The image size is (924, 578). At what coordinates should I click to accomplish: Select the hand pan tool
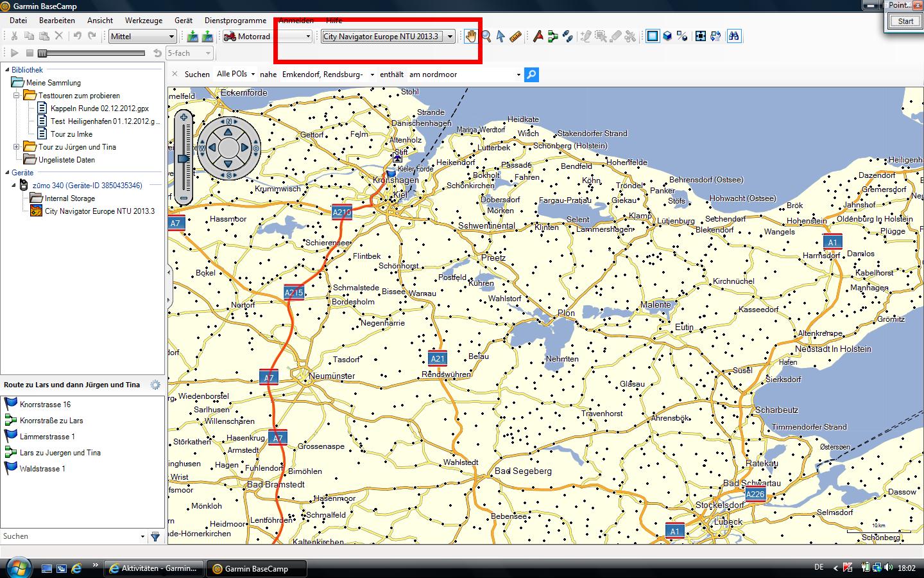(471, 37)
